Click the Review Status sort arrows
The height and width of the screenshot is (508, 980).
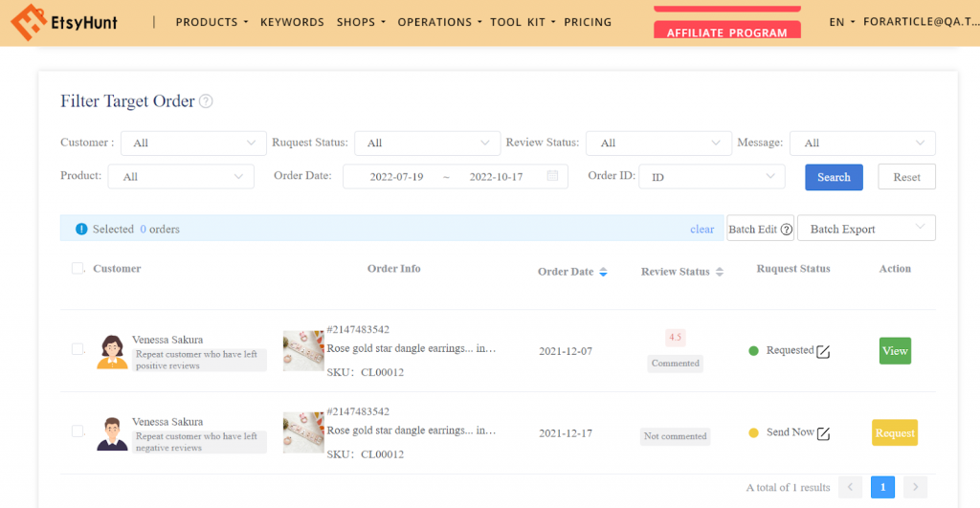pos(720,273)
